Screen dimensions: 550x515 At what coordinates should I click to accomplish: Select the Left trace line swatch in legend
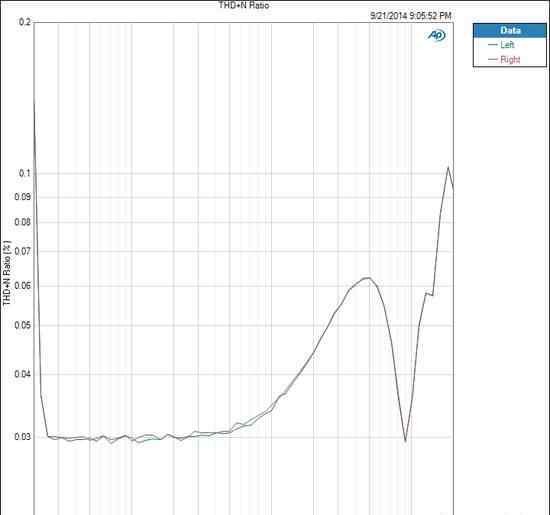[493, 45]
